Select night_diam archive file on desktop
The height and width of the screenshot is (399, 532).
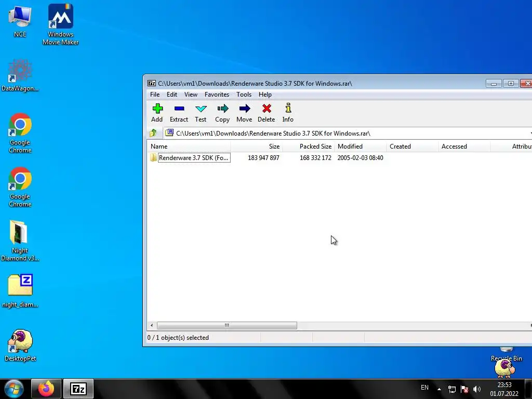(20, 291)
